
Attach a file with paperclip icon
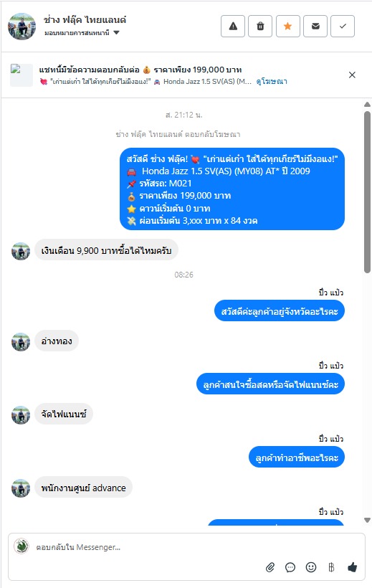click(x=270, y=567)
